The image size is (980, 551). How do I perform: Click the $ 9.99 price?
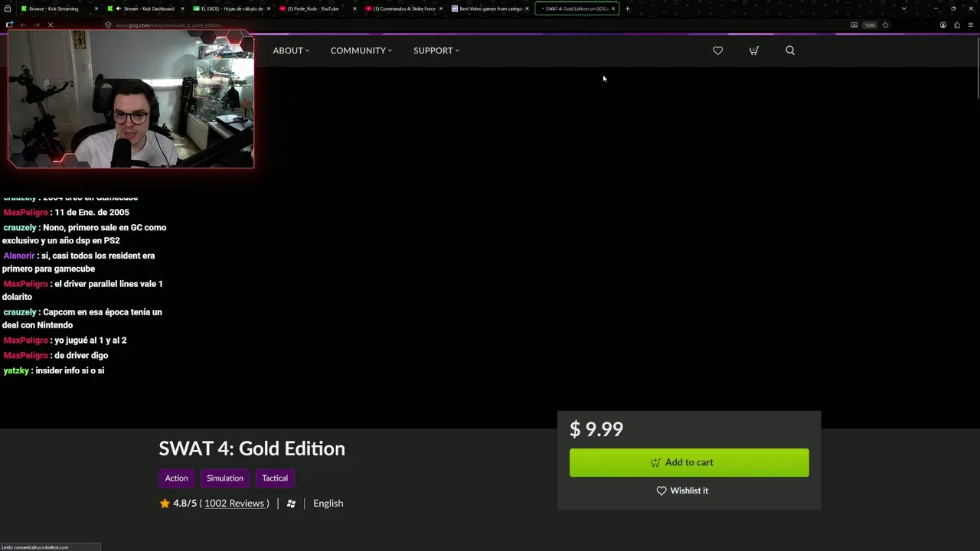pyautogui.click(x=596, y=429)
